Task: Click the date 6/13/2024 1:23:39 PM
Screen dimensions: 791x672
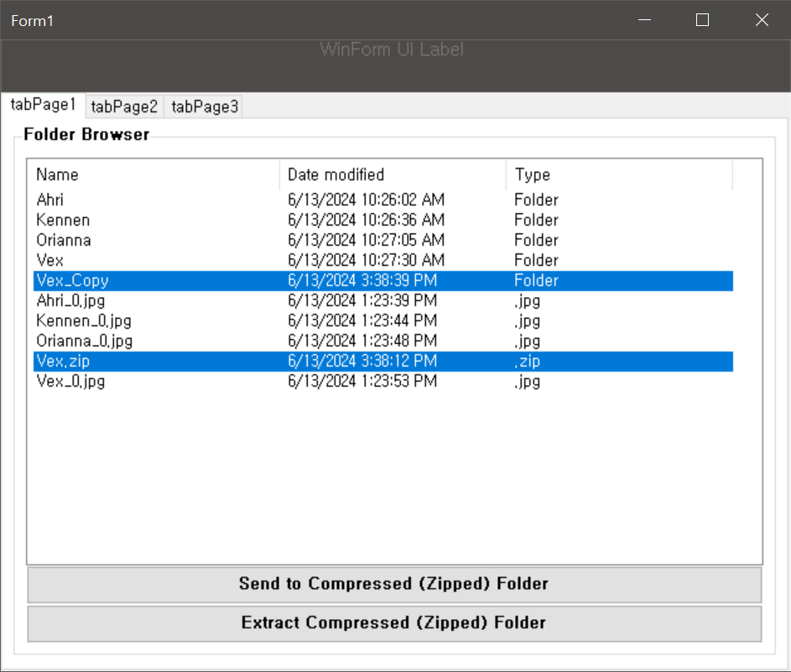Action: point(362,300)
